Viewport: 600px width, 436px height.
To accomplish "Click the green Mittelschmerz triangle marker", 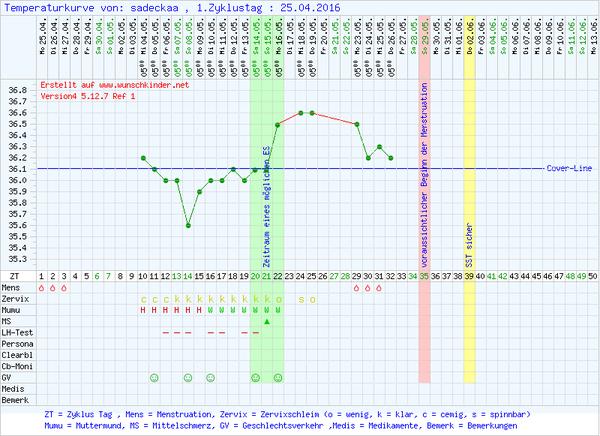I will [267, 321].
